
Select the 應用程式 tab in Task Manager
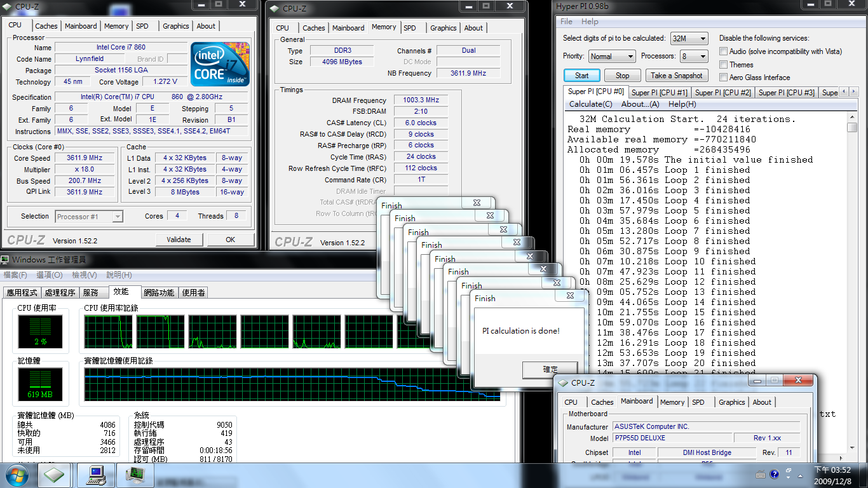point(22,293)
